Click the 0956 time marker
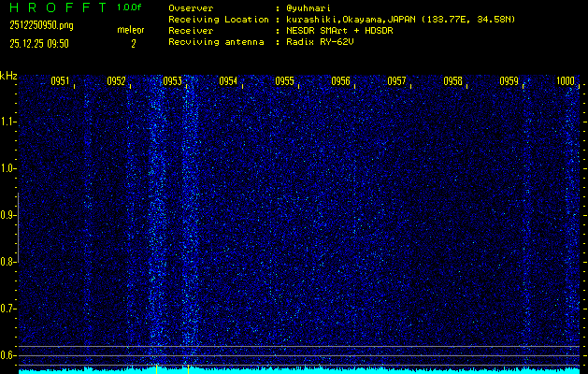The image size is (588, 374). point(340,81)
